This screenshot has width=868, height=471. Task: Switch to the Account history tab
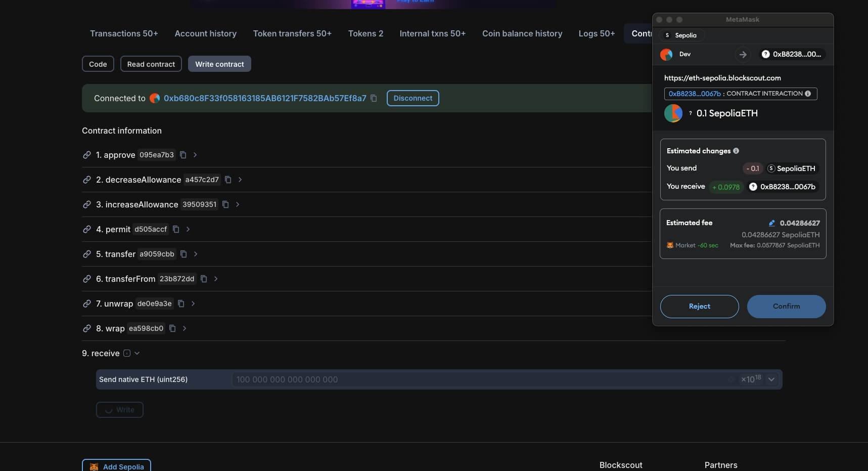click(206, 33)
